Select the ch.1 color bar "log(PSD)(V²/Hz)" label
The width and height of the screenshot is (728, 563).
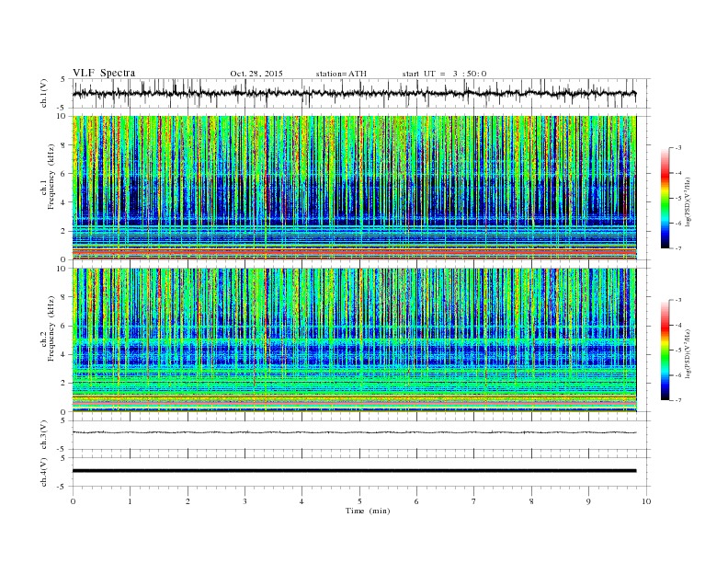[688, 201]
